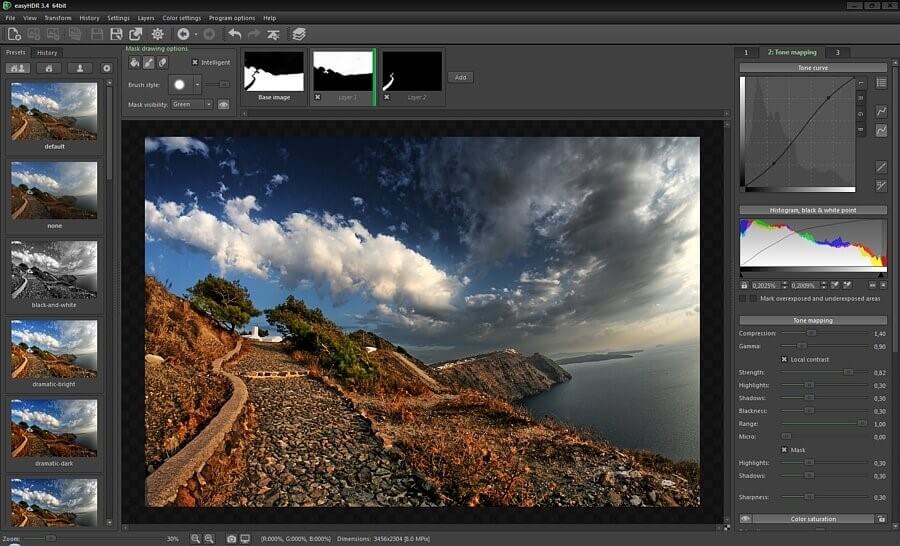Click the Redo arrow icon
The width and height of the screenshot is (900, 546).
[x=254, y=34]
